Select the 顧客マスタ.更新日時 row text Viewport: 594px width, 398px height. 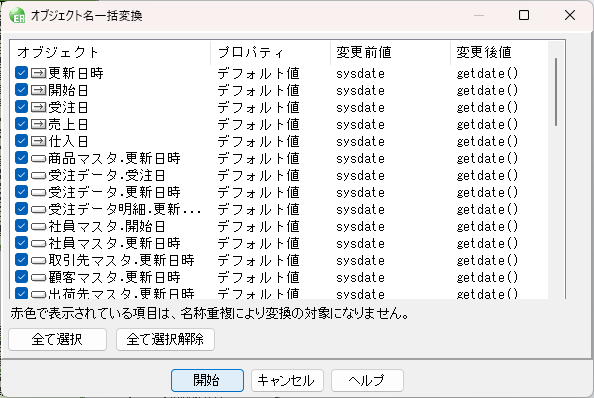tap(114, 277)
